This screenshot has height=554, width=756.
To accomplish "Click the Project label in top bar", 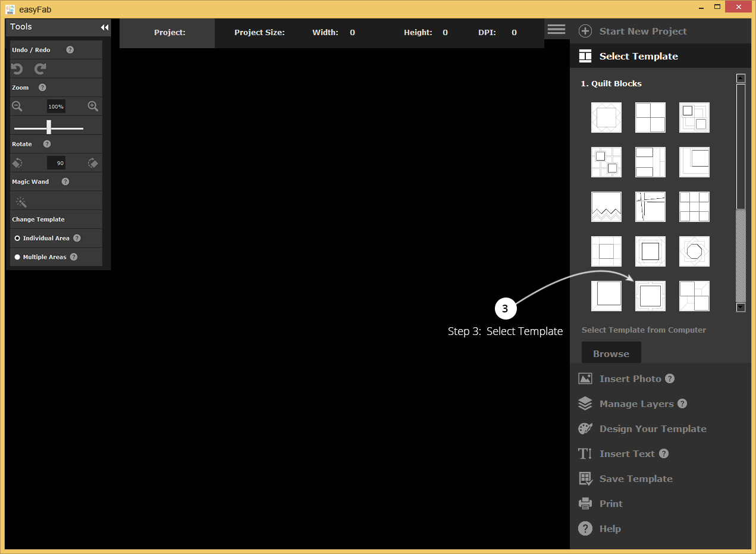I will click(x=170, y=33).
